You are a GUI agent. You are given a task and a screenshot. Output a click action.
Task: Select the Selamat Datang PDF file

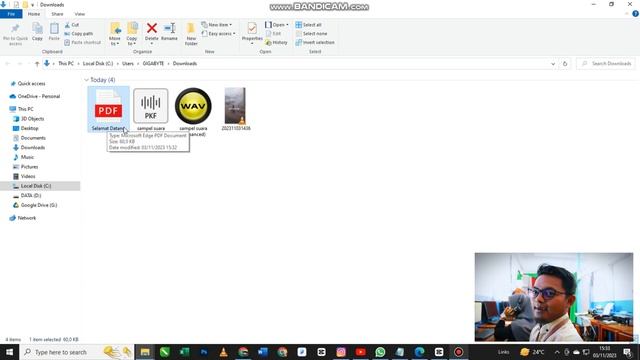108,109
